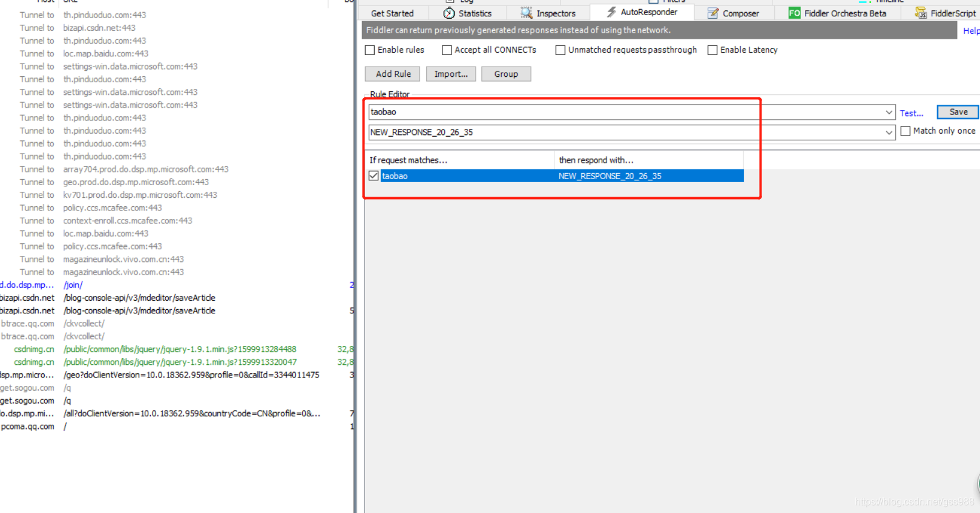Go to Fiddler Orchestra Beta tab
Screen dimensions: 980x513
(x=837, y=13)
